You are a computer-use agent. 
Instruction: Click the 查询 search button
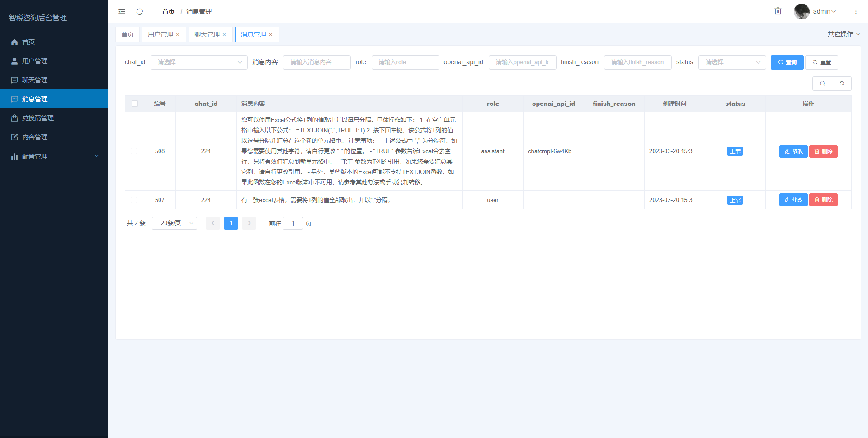click(x=787, y=62)
